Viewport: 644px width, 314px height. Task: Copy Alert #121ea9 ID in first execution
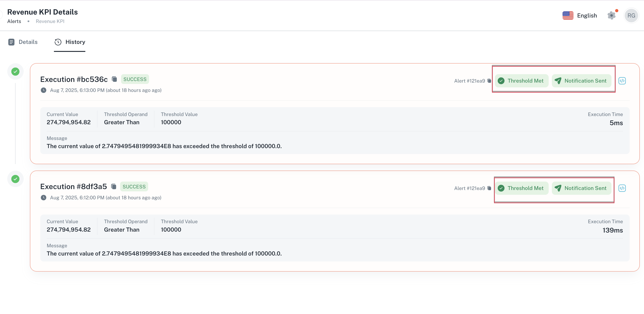click(489, 81)
